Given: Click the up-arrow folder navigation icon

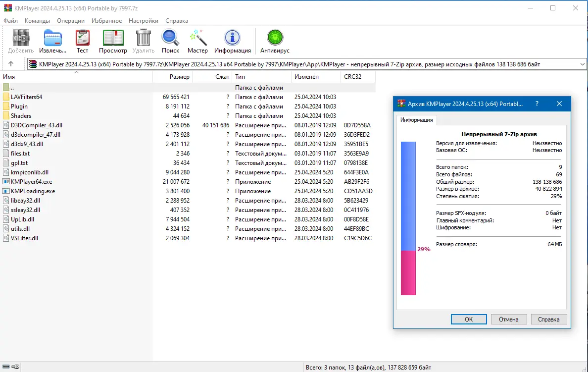Looking at the screenshot, I should (x=11, y=63).
